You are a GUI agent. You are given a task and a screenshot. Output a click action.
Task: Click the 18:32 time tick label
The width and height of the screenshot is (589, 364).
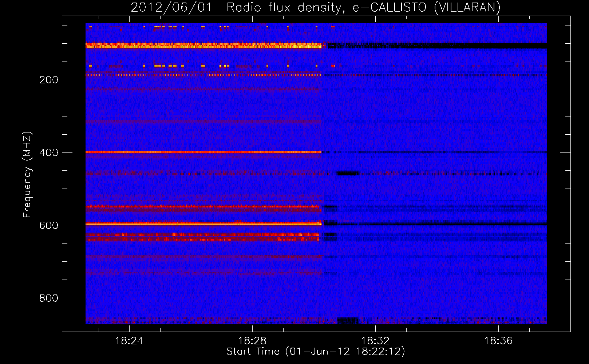click(375, 341)
